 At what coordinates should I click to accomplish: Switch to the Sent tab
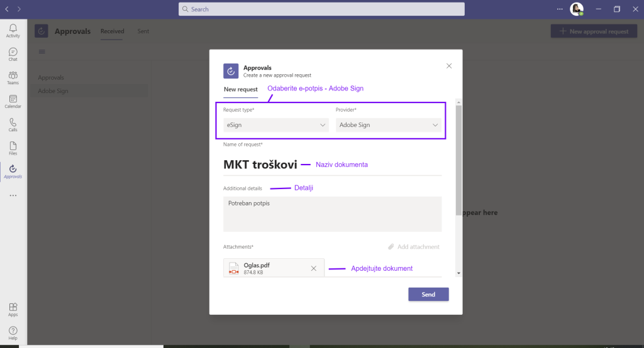(x=143, y=31)
